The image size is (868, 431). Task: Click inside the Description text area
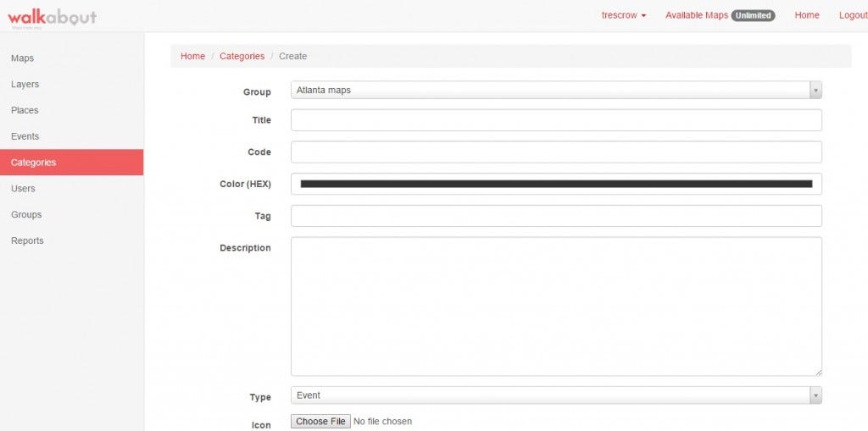[x=556, y=307]
